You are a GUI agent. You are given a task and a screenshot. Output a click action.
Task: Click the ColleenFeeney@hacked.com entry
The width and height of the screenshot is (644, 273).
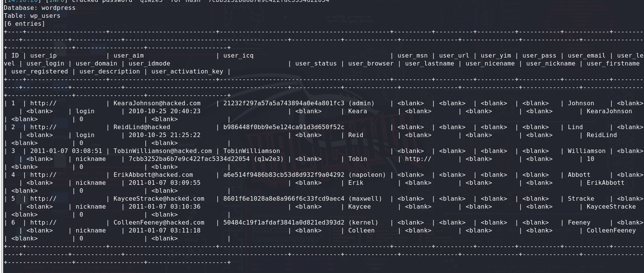[159, 223]
